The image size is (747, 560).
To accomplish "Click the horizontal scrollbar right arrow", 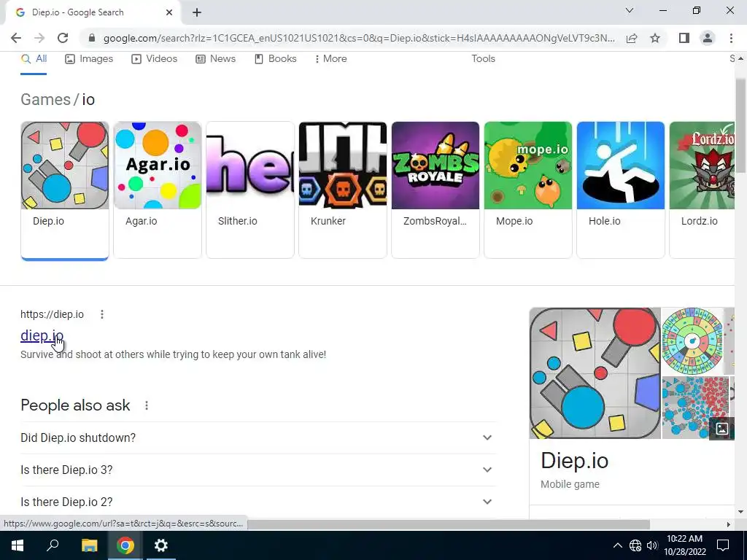I will tap(729, 524).
